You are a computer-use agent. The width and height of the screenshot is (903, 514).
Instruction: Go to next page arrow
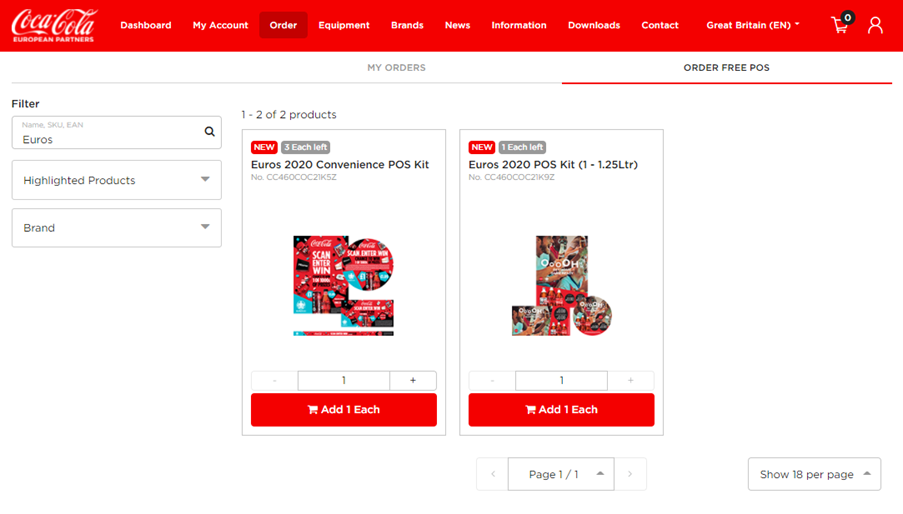click(630, 474)
